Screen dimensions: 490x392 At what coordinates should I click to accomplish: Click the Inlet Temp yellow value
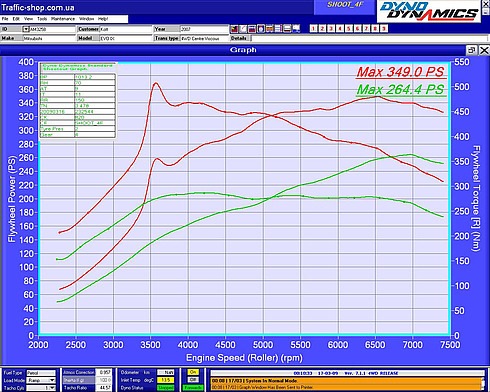pos(166,380)
